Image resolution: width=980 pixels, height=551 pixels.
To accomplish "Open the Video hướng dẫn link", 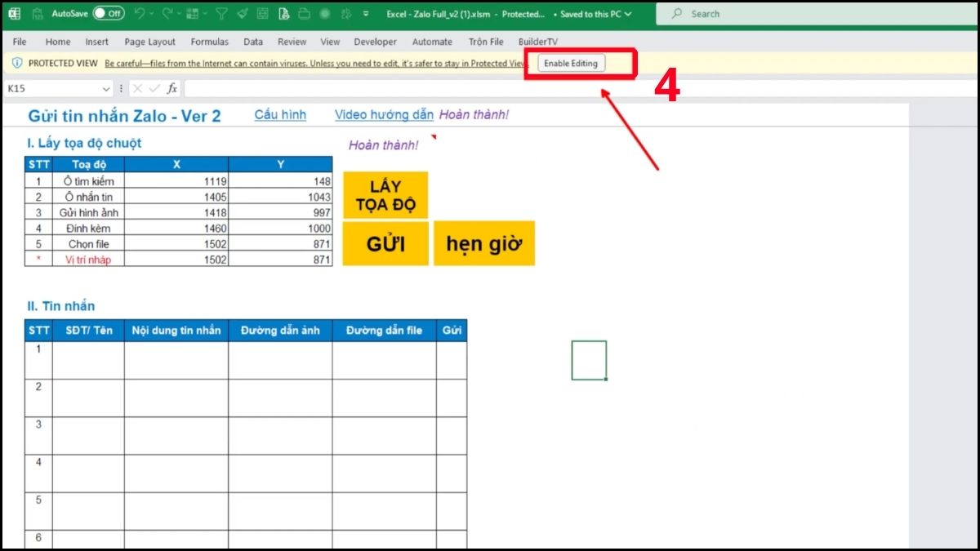I will pos(384,115).
